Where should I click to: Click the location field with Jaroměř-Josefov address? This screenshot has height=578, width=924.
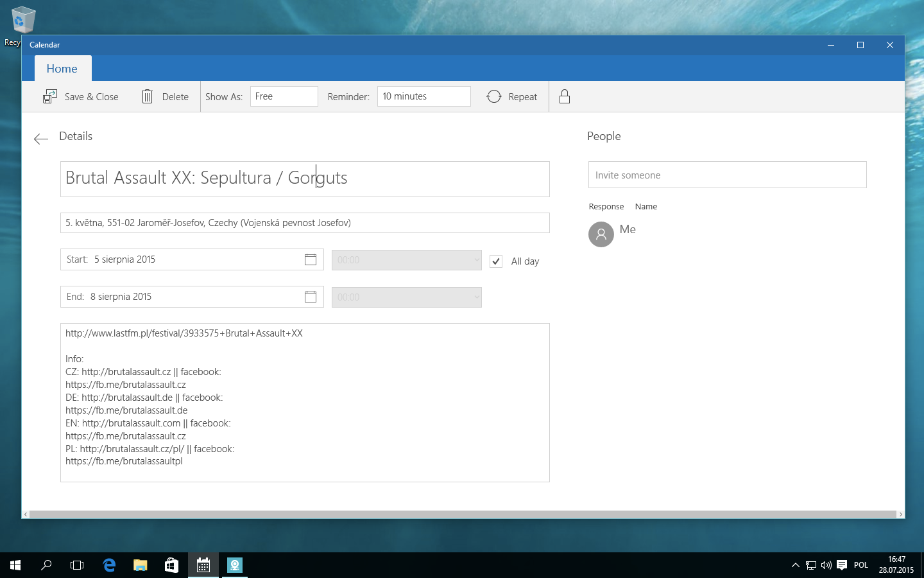click(305, 223)
